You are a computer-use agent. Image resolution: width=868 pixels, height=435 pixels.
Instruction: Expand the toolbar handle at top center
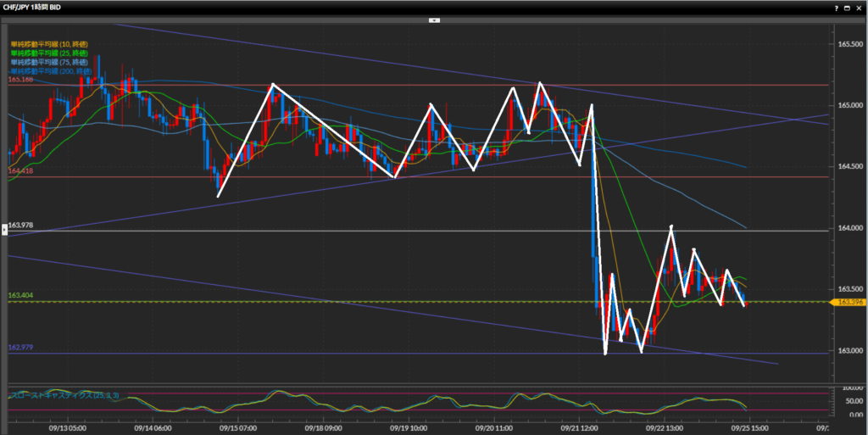tap(433, 19)
